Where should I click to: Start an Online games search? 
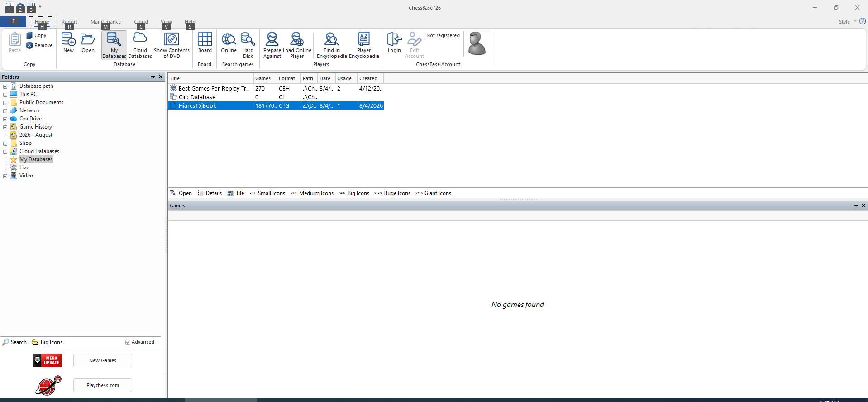(229, 43)
